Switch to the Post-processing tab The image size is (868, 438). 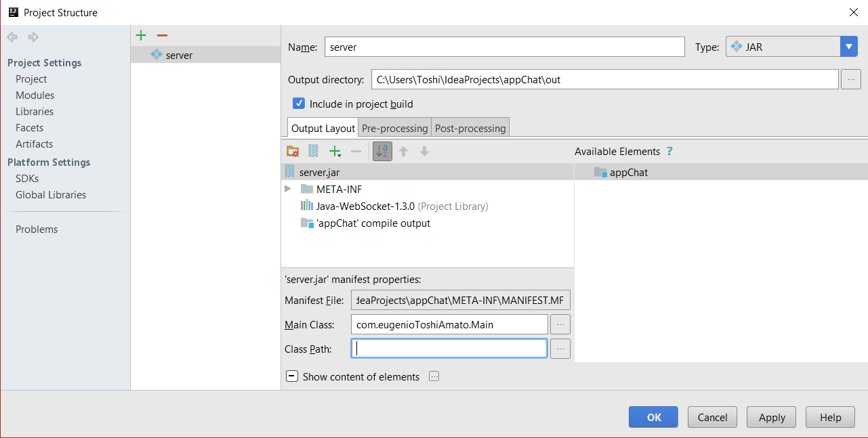click(x=470, y=128)
